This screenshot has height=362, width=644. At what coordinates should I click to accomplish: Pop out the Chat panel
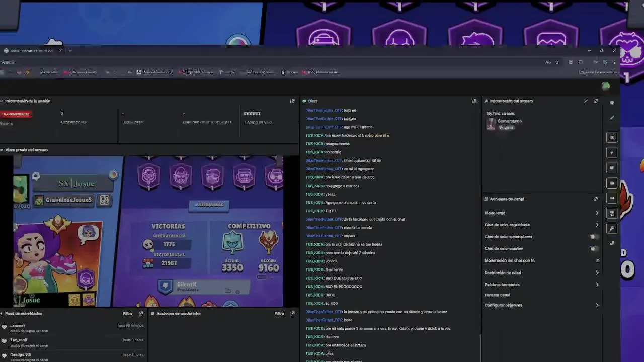pos(474,101)
